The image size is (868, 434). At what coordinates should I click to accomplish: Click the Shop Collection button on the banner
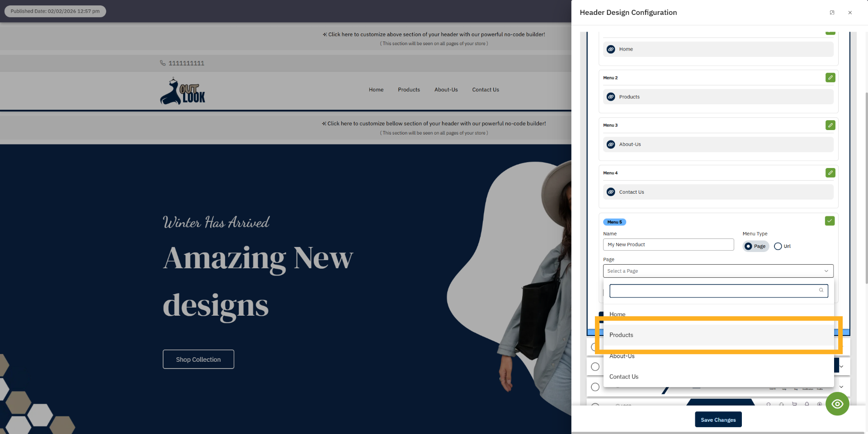point(198,359)
